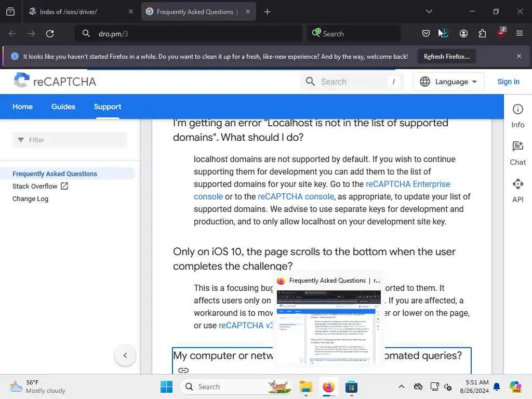532x399 pixels.
Task: Expand the list all tabs chevron
Action: pyautogui.click(x=429, y=11)
